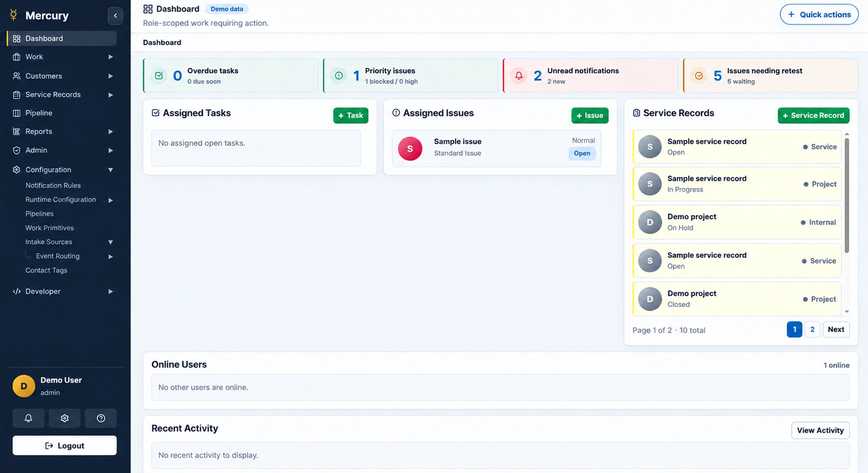Click the Demo project On Hold avatar
The height and width of the screenshot is (473, 868).
coord(650,222)
